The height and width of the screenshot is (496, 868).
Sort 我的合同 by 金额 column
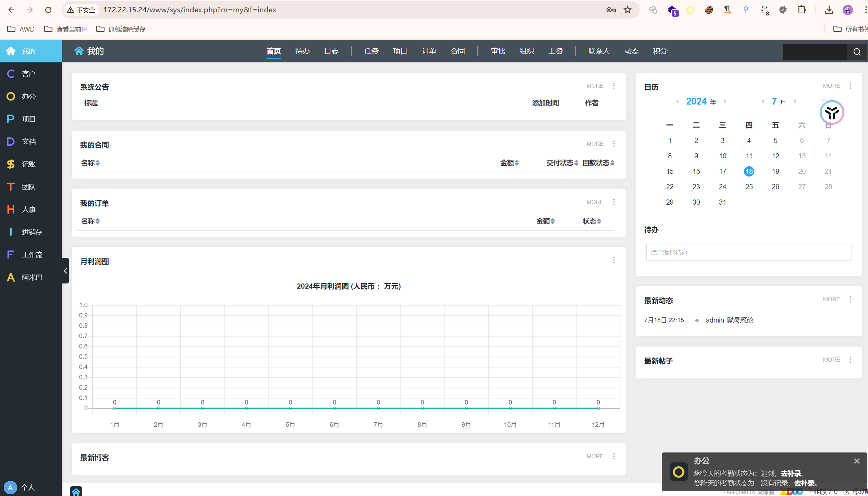pyautogui.click(x=509, y=163)
